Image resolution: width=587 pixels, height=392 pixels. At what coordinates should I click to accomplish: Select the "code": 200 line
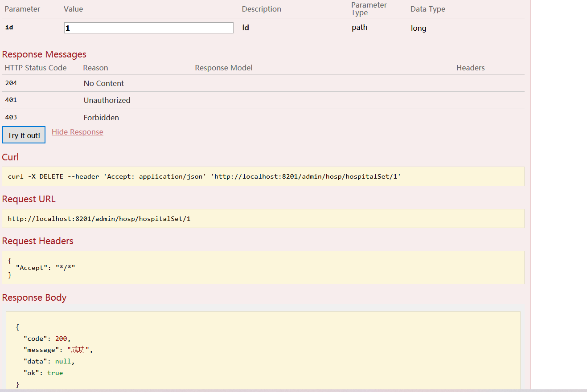pos(47,339)
